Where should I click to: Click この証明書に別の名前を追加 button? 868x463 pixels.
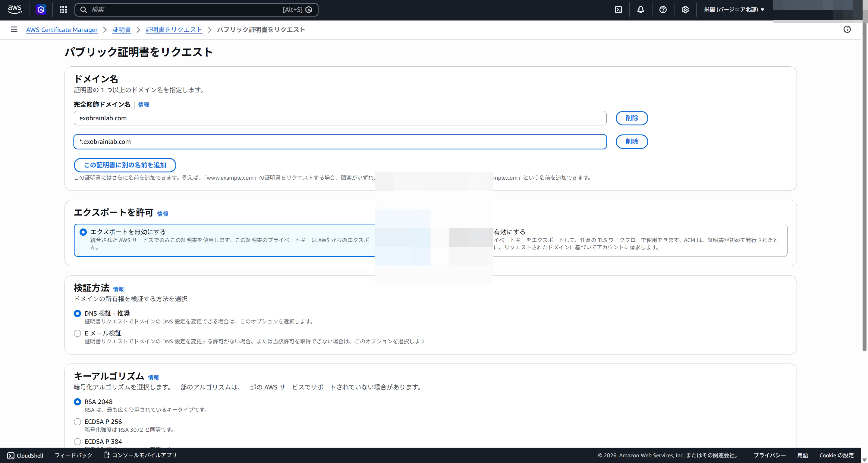click(125, 165)
